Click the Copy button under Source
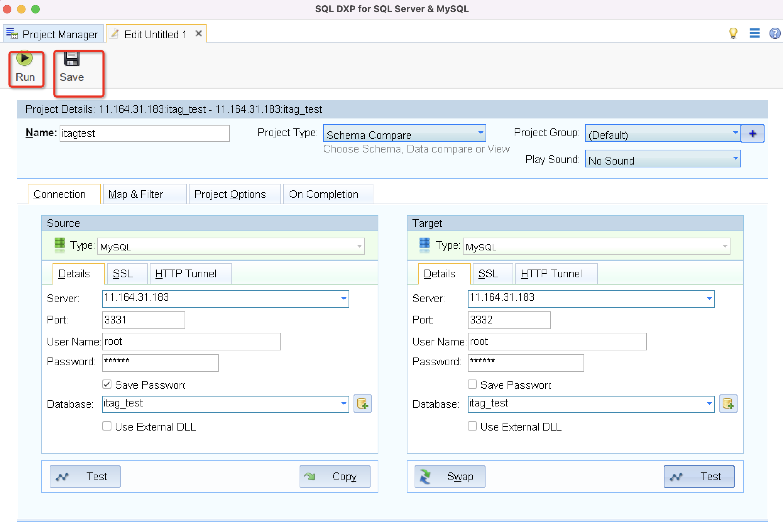This screenshot has height=532, width=783. click(x=335, y=477)
